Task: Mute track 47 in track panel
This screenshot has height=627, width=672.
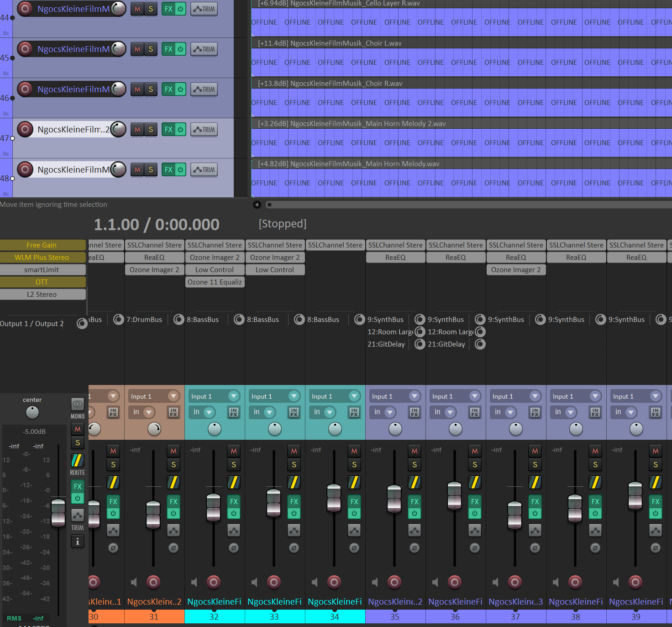Action: [137, 129]
